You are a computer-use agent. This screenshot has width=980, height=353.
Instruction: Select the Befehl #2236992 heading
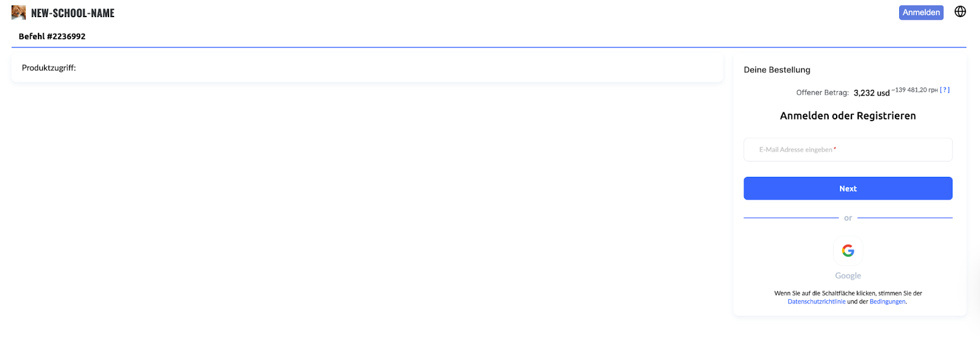[x=52, y=36]
